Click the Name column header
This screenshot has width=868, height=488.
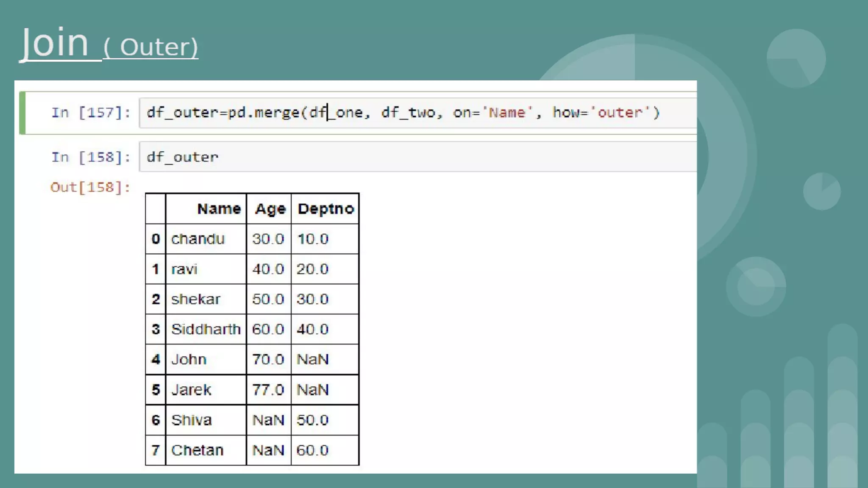[x=219, y=209]
